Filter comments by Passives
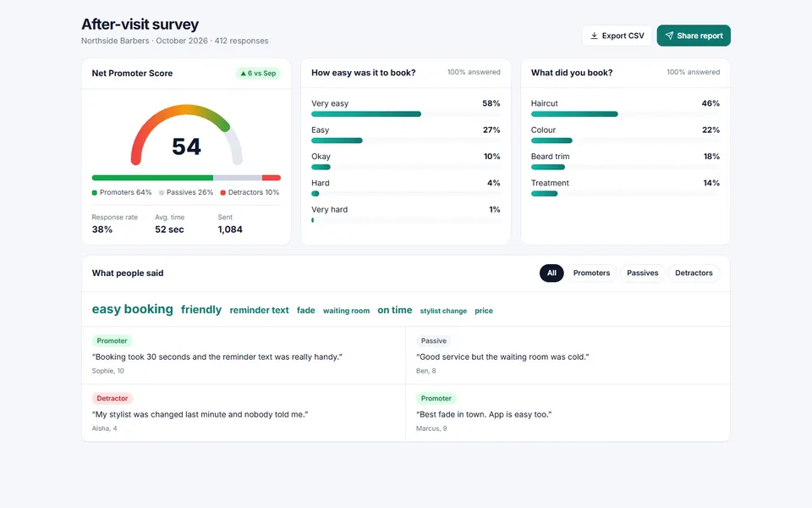Viewport: 812px width, 508px height. [642, 273]
